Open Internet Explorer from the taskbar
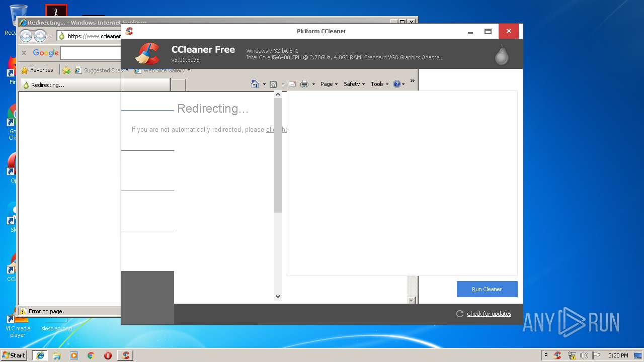 40,355
